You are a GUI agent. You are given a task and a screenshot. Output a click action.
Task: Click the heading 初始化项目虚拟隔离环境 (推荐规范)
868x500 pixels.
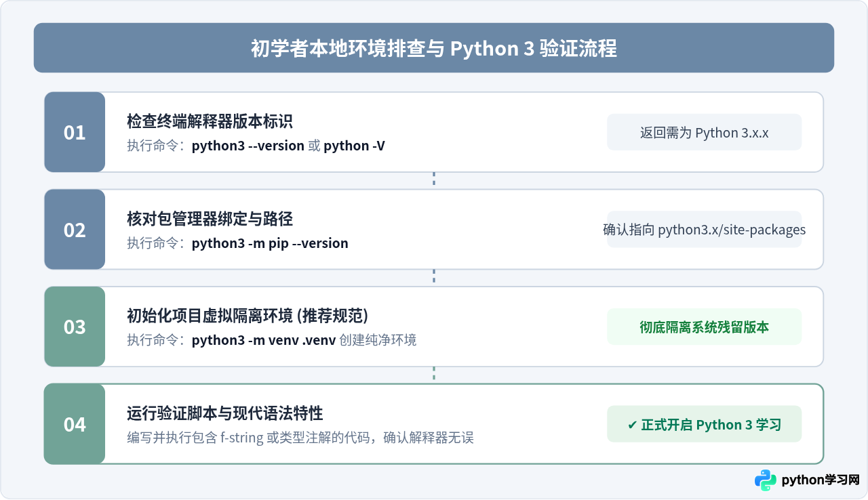click(x=248, y=316)
